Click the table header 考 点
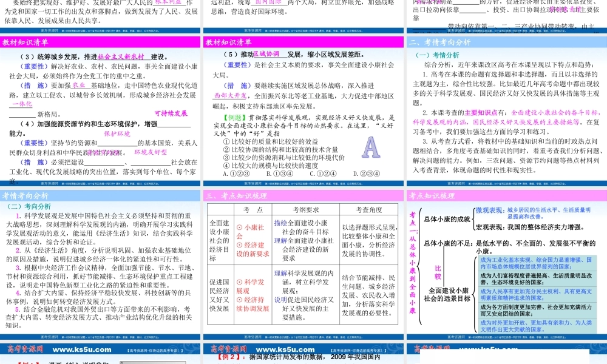Viewport: 607px width, 364px height. click(253, 210)
